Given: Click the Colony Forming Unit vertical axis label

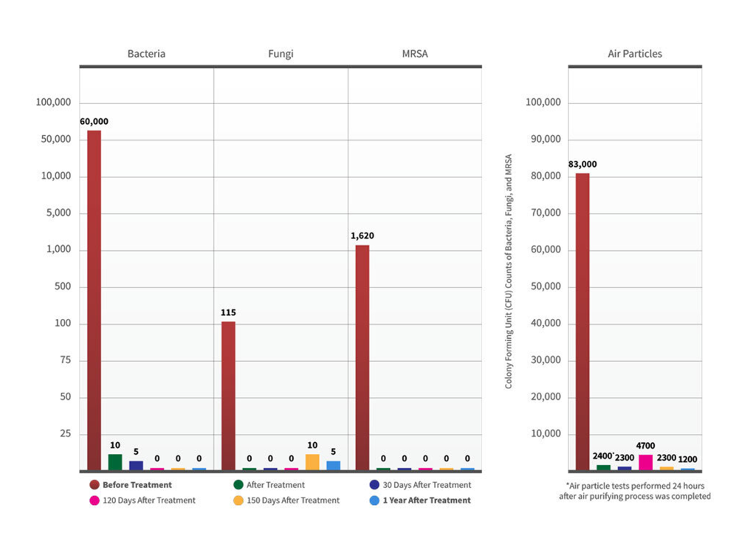Looking at the screenshot, I should point(509,272).
